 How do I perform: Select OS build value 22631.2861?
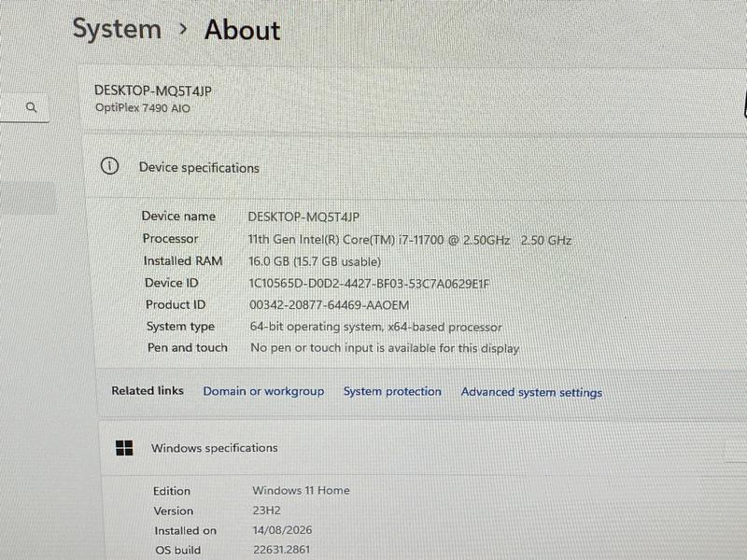pyautogui.click(x=282, y=550)
